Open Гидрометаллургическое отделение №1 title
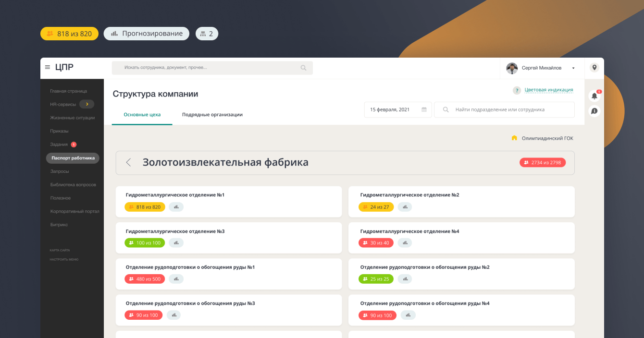Image resolution: width=644 pixels, height=338 pixels. point(175,195)
